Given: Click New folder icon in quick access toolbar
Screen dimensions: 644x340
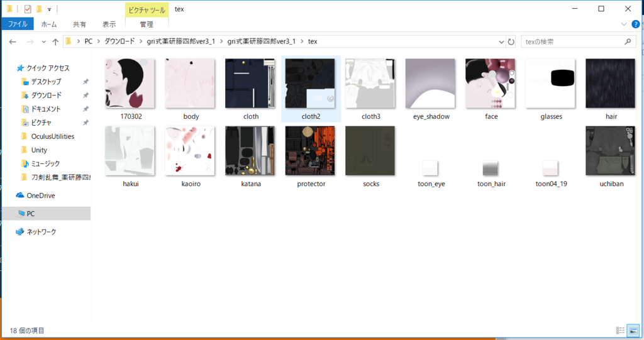Looking at the screenshot, I should tap(39, 9).
